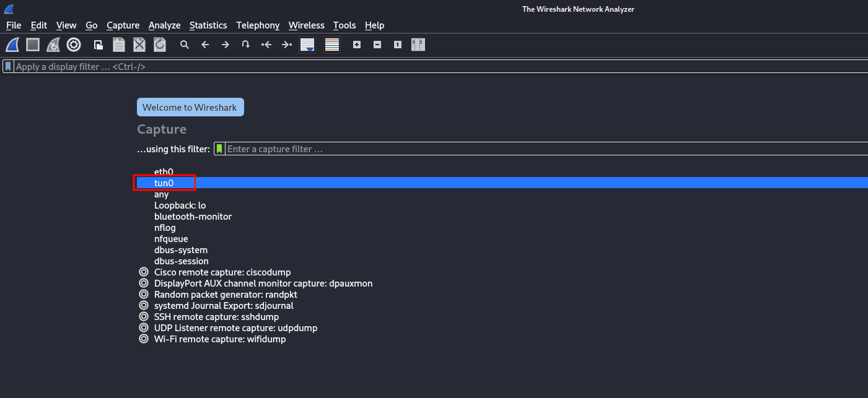Select the 'Wi-Fi remote capture: wifidump' text

pos(220,339)
